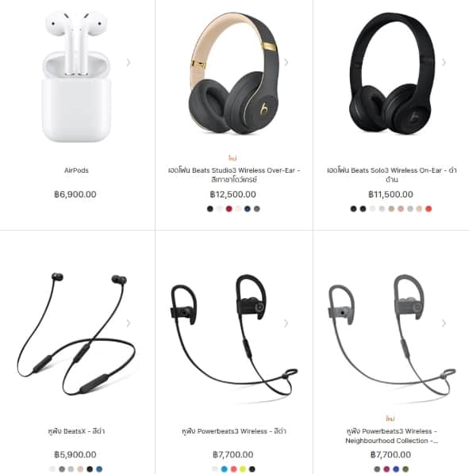Select the blue swatch under BeatsX
The height and width of the screenshot is (474, 476).
(x=99, y=468)
